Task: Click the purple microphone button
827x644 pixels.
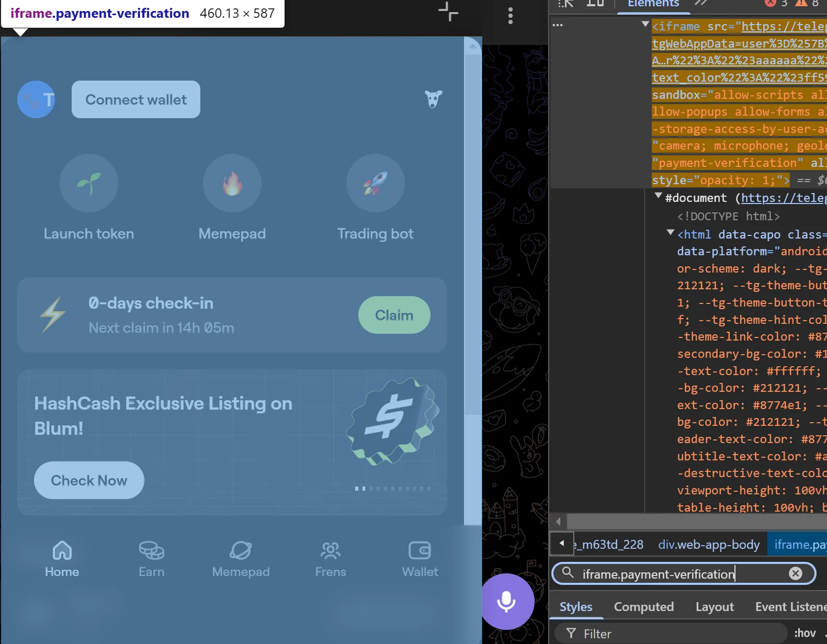Action: point(506,602)
